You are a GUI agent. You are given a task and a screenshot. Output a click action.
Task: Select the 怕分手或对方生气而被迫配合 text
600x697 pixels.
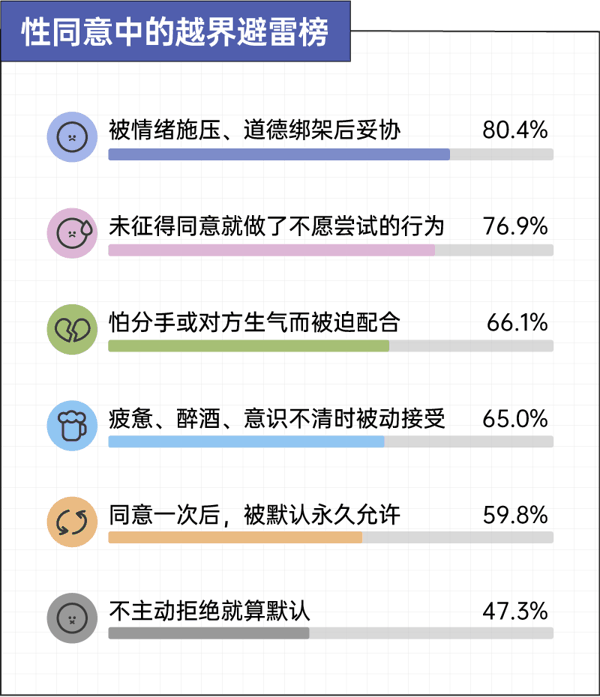pyautogui.click(x=255, y=322)
